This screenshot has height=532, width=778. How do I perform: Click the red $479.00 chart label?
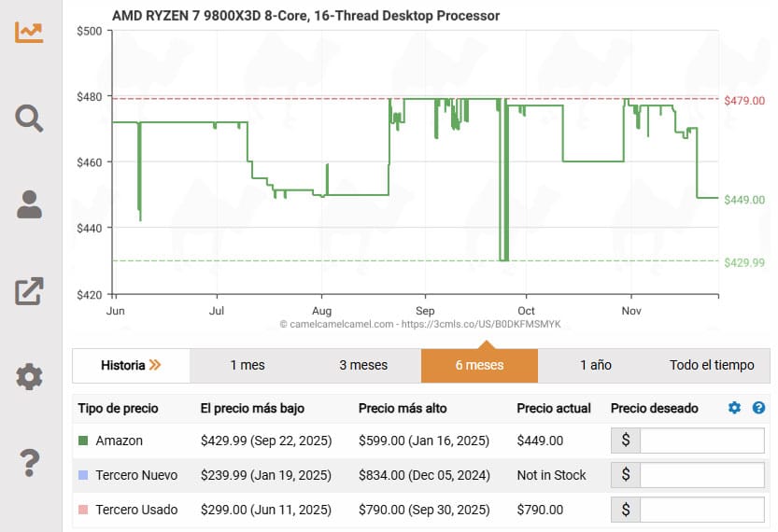pyautogui.click(x=744, y=101)
